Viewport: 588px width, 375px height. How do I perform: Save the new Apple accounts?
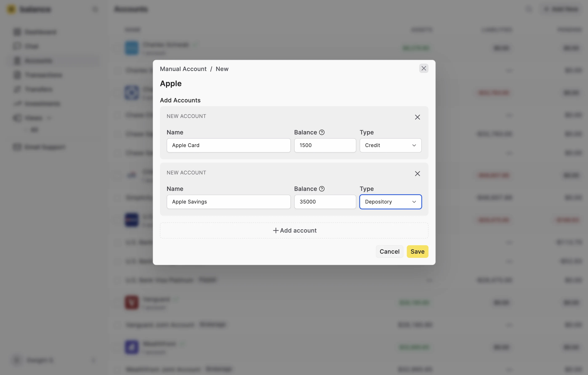[417, 251]
